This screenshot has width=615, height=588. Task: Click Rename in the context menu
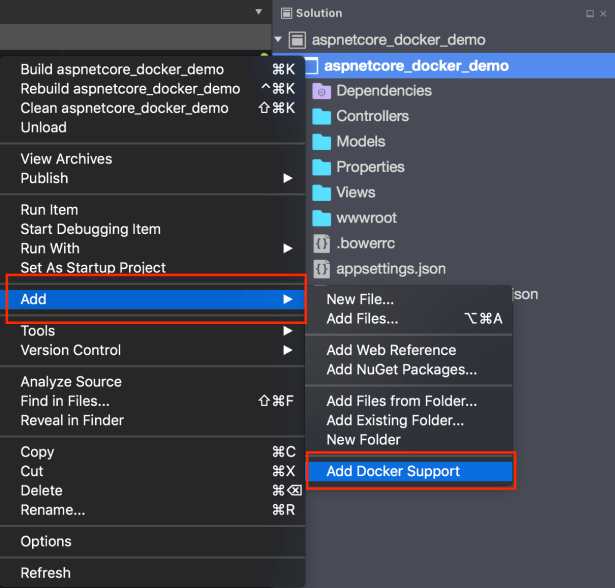pyautogui.click(x=53, y=510)
